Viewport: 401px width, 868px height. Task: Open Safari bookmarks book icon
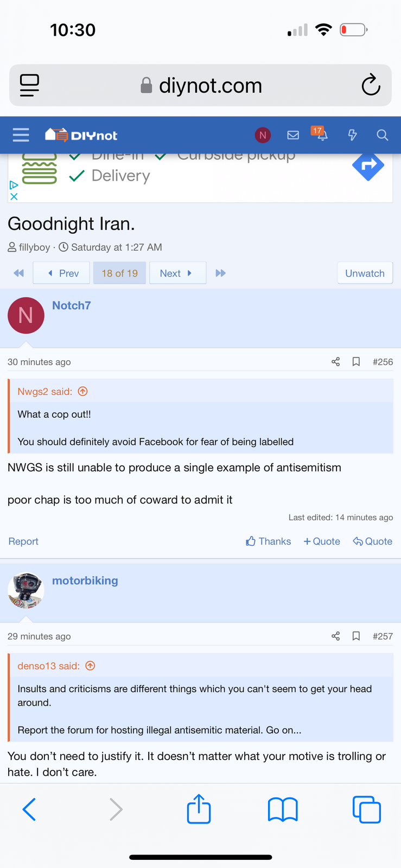283,809
